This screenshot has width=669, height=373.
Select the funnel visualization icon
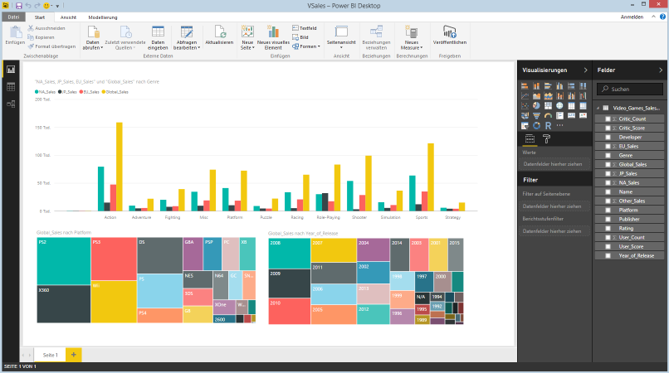coord(536,116)
